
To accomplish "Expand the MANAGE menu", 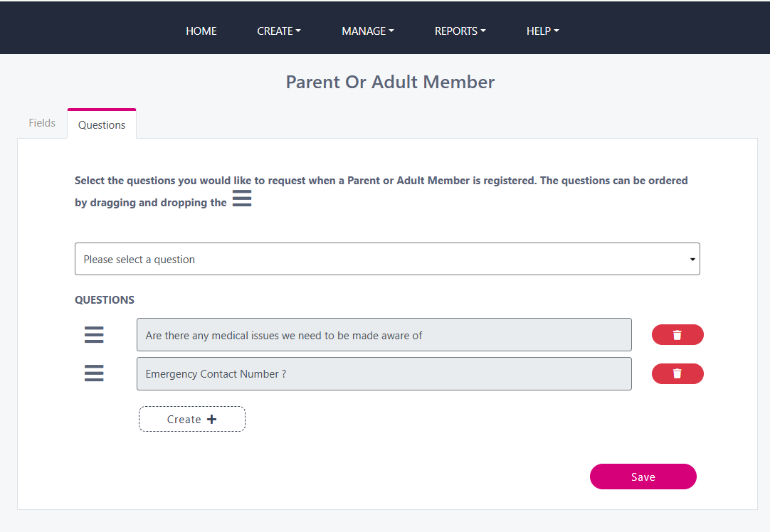I will (x=368, y=31).
